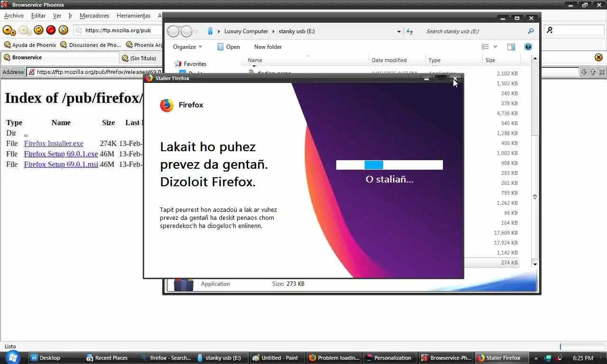Click the Favorites star in navigation pane
The image size is (607, 364).
tap(178, 64)
